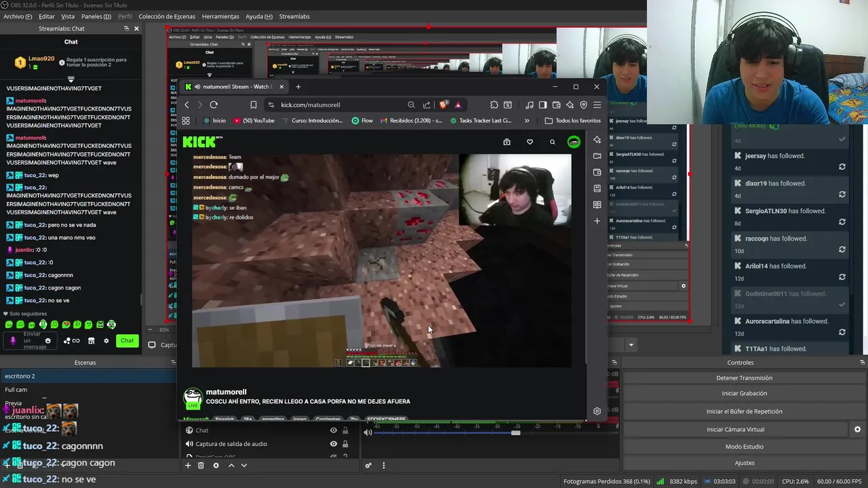The image size is (868, 488).
Task: Toggle visibility of Captura de salida de audio
Action: (333, 444)
